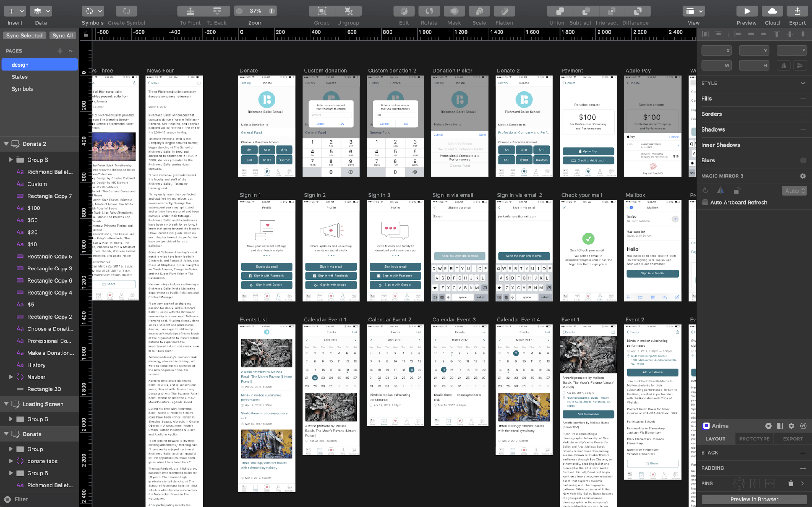Image resolution: width=812 pixels, height=507 pixels.
Task: Select the Rotate tool in toolbar
Action: pos(428,11)
